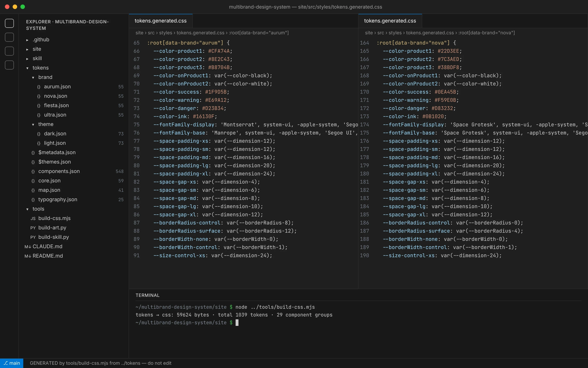Click the main branch status bar item
Image resolution: width=588 pixels, height=368 pixels.
[12, 363]
